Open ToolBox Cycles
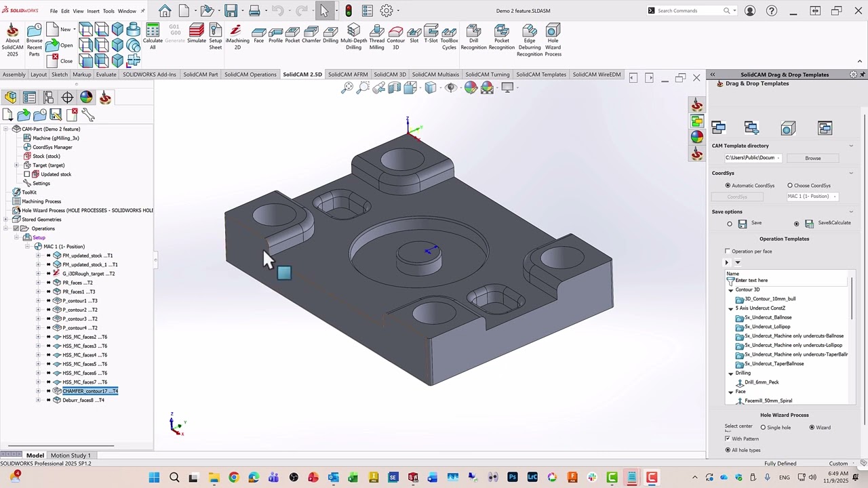Screen dimensions: 868x488 tap(449, 37)
